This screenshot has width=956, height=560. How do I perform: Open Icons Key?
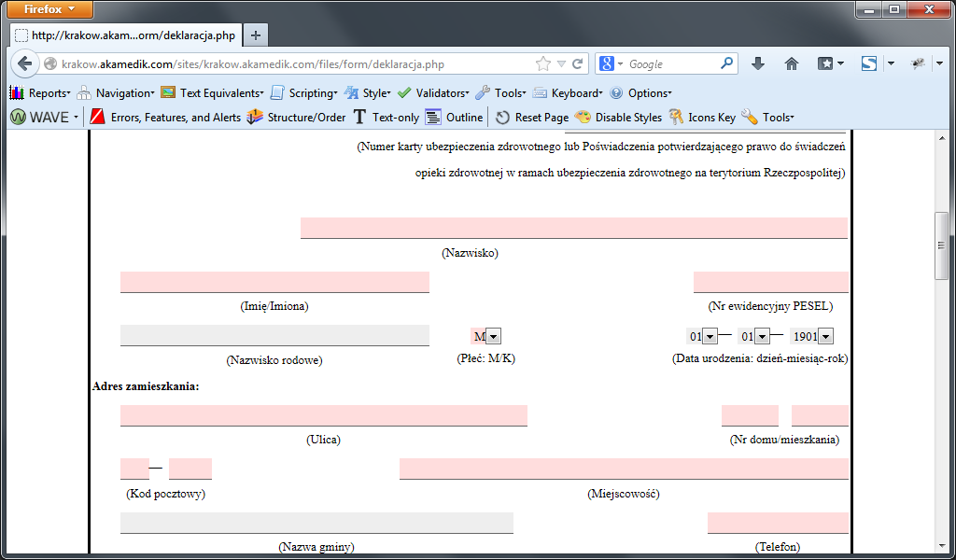point(702,117)
